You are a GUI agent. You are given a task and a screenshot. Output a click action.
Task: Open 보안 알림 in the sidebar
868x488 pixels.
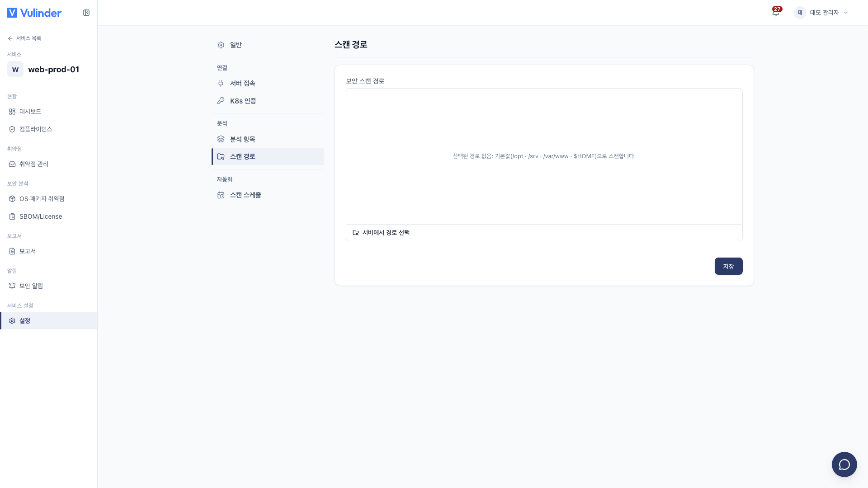coord(49,286)
